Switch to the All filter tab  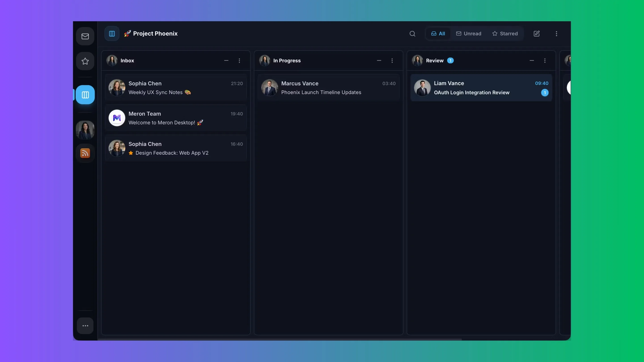438,34
